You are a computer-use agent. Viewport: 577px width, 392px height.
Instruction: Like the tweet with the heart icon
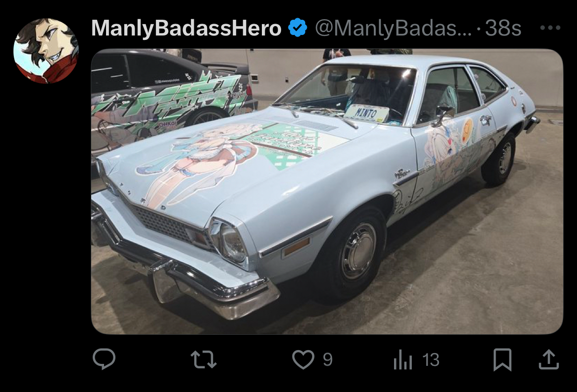point(303,359)
